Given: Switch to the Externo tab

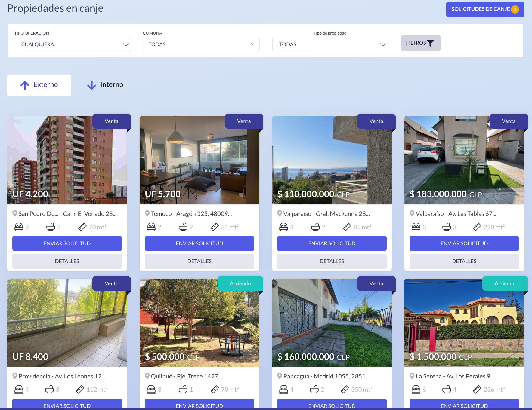Looking at the screenshot, I should coord(39,85).
